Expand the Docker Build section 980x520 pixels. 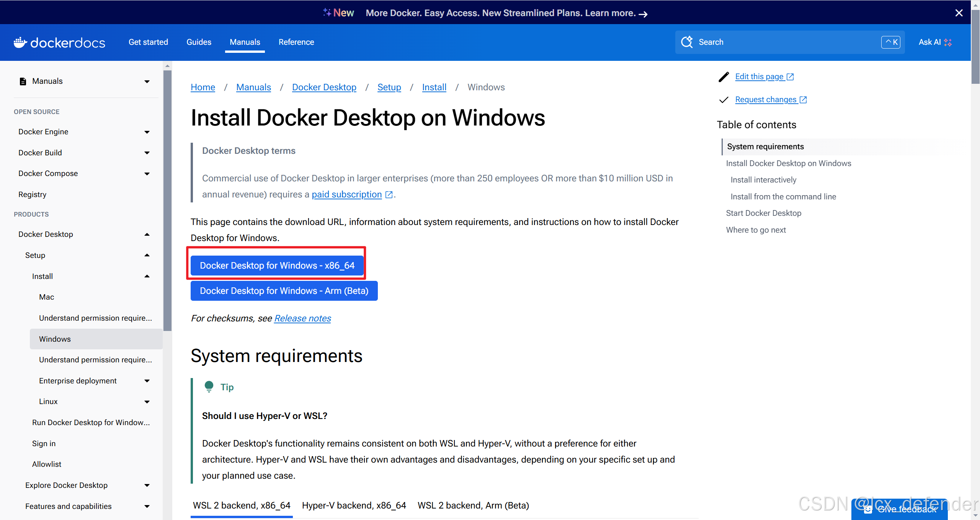147,153
